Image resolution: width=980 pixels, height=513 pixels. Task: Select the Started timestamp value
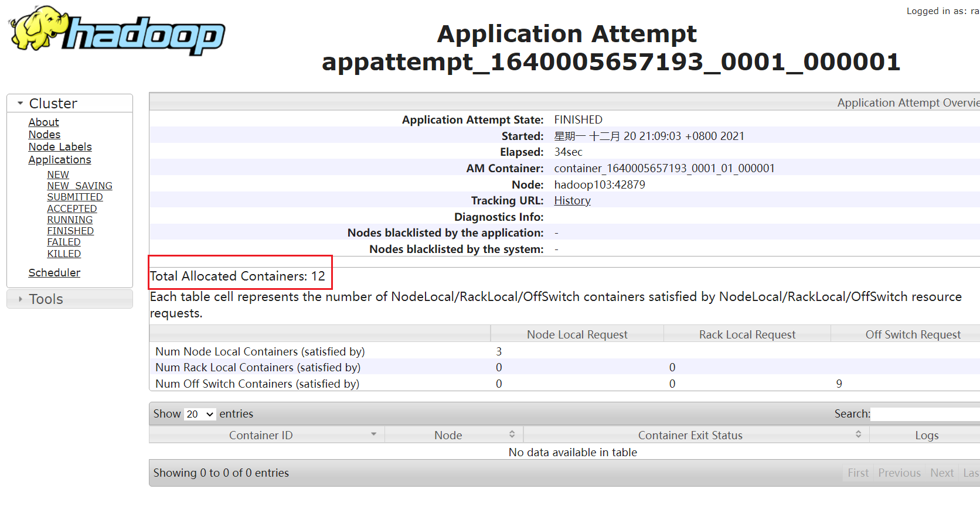649,136
